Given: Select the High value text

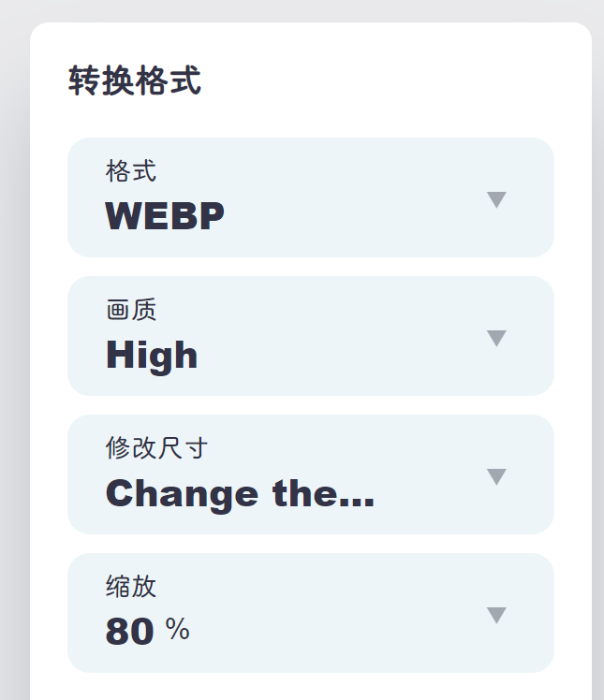Looking at the screenshot, I should (152, 355).
